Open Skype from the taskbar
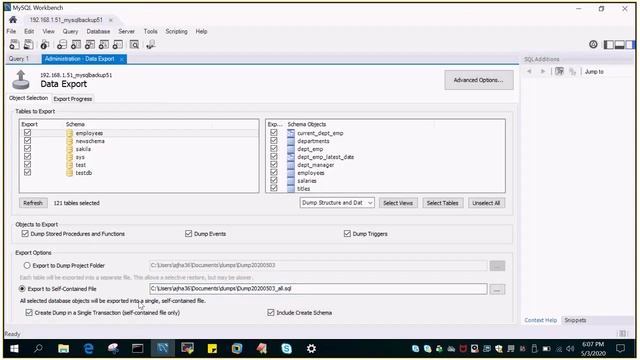This screenshot has height=360, width=640. (287, 349)
